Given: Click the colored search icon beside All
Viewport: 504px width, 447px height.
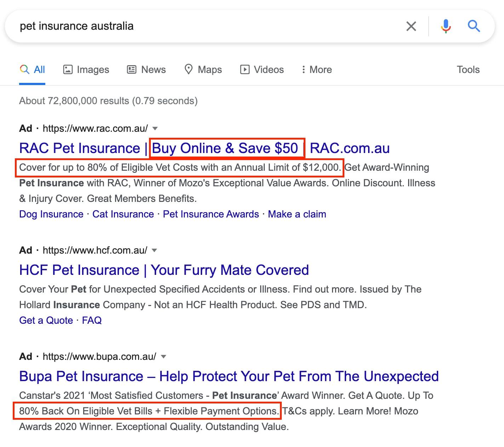Looking at the screenshot, I should (x=24, y=69).
